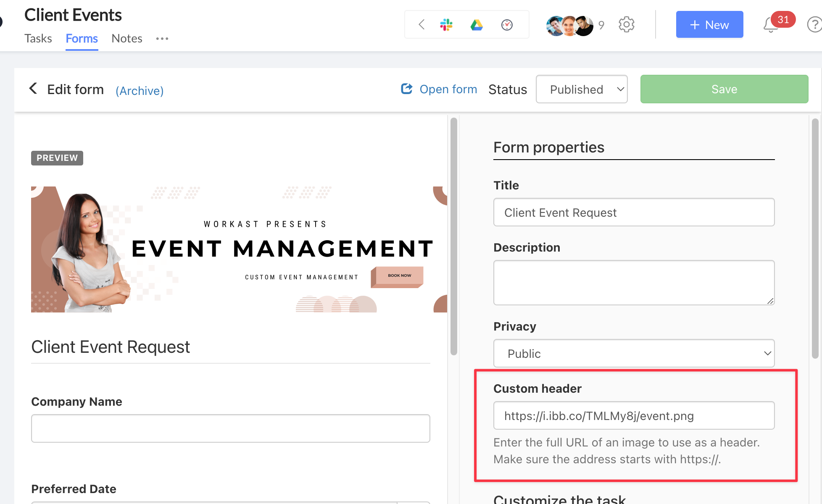Click the member avatars group

(569, 26)
